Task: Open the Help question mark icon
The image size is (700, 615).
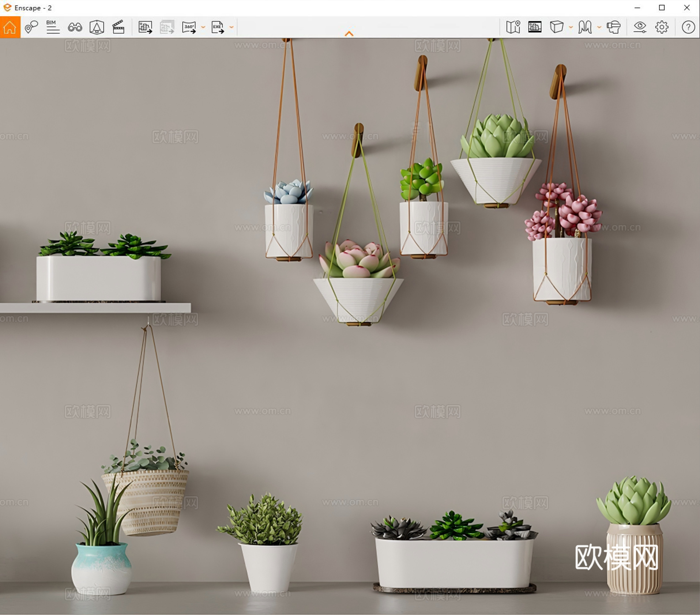Action: [689, 27]
